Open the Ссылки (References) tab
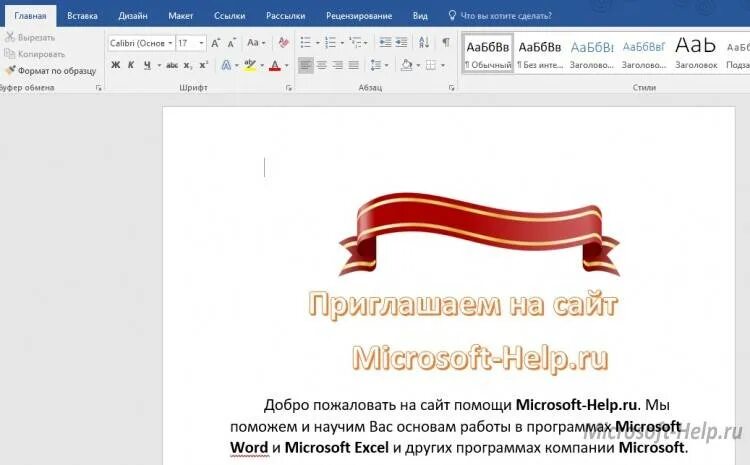The image size is (750, 465). point(230,16)
